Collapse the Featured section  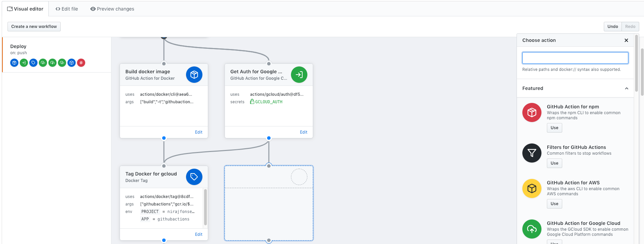[x=627, y=88]
